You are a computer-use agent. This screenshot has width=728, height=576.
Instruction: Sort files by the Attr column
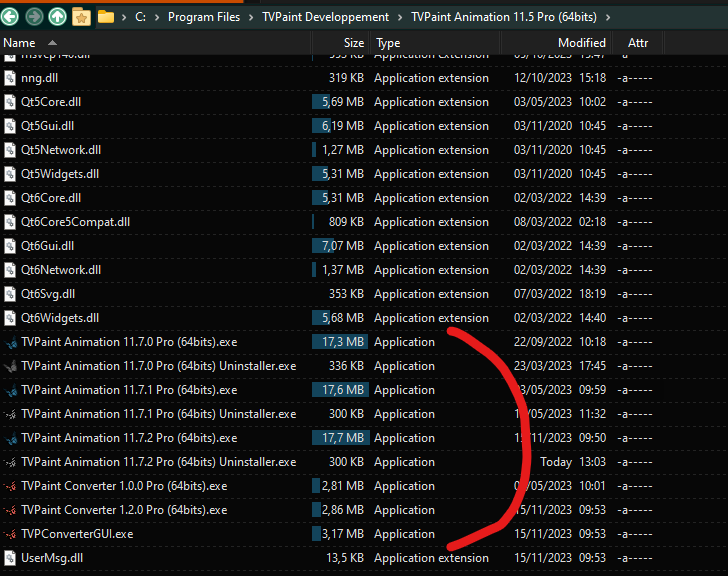[x=638, y=43]
